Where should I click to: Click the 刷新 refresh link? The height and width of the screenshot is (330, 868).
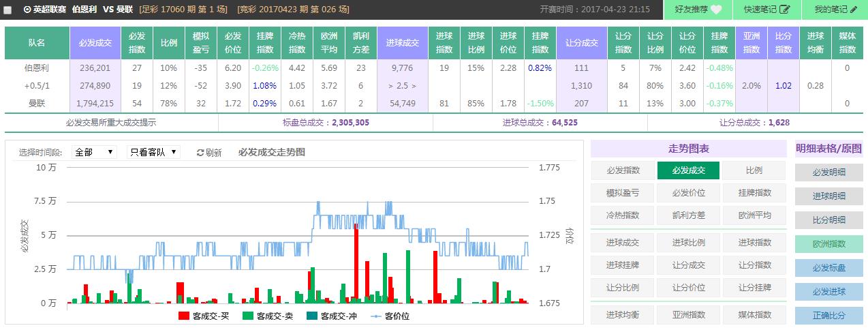(209, 153)
